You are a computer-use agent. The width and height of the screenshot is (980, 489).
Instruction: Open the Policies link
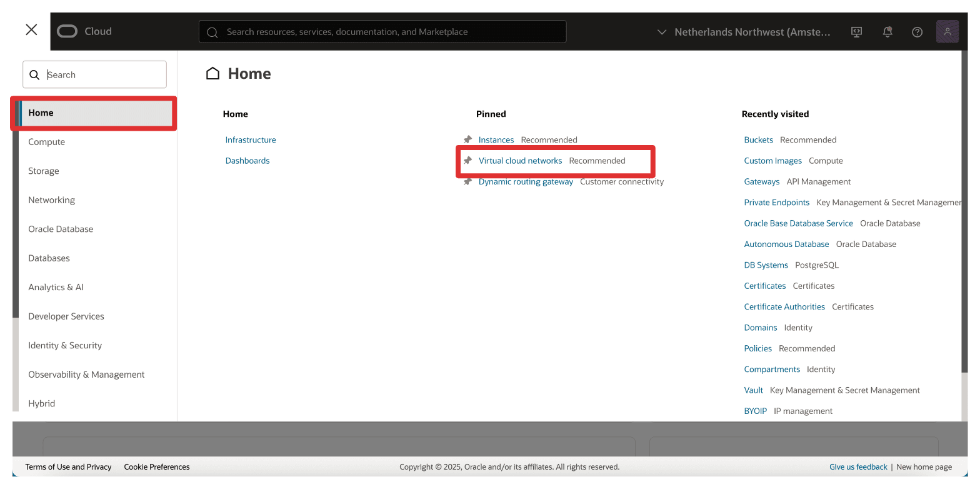coord(757,348)
